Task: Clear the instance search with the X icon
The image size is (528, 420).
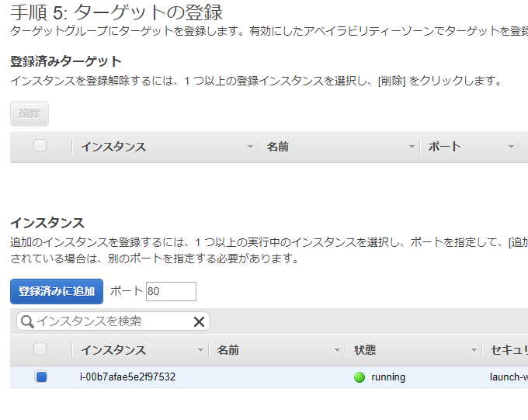Action: pos(199,321)
